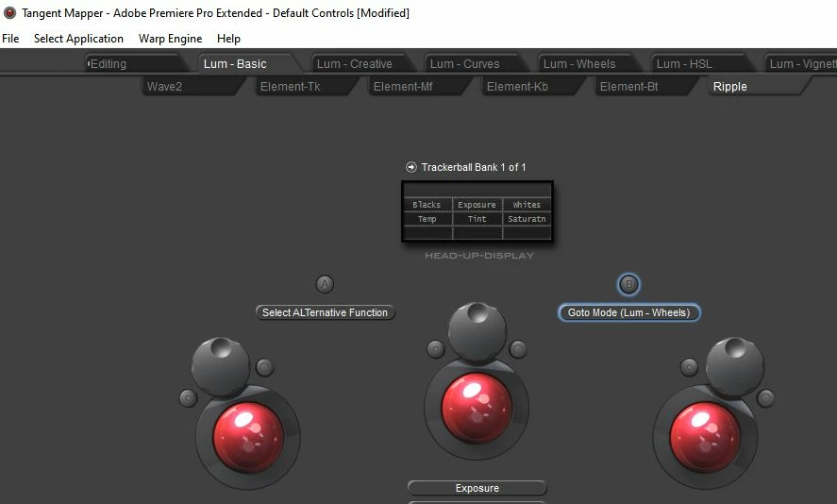Select the center trackerball's dial knob
Image resolution: width=837 pixels, height=504 pixels.
coord(477,331)
